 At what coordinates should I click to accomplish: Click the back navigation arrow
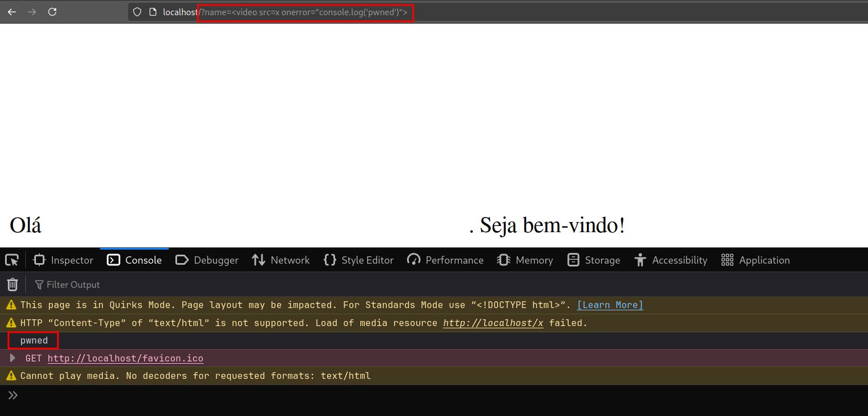coord(11,12)
